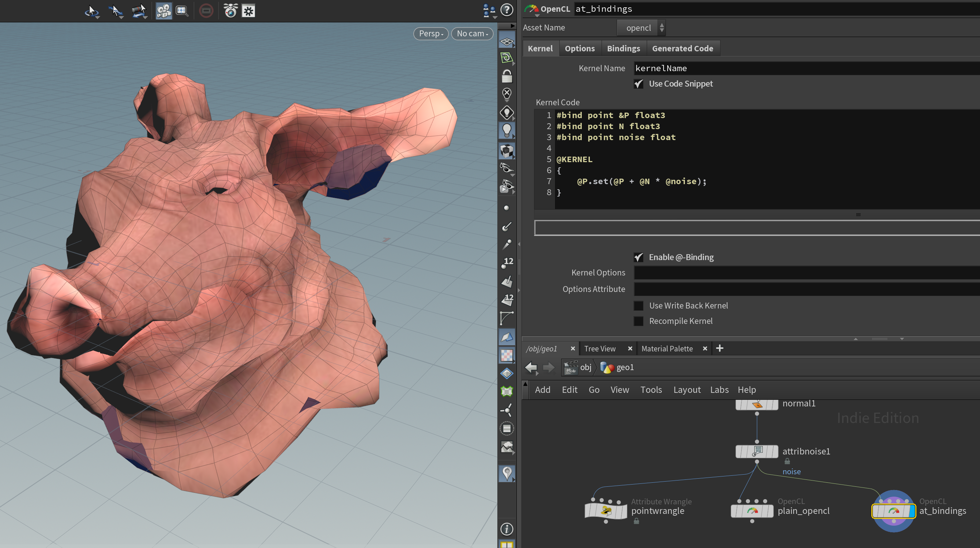Click the attribnoise1 node icon
Screen dimensions: 980x548
pyautogui.click(x=757, y=452)
